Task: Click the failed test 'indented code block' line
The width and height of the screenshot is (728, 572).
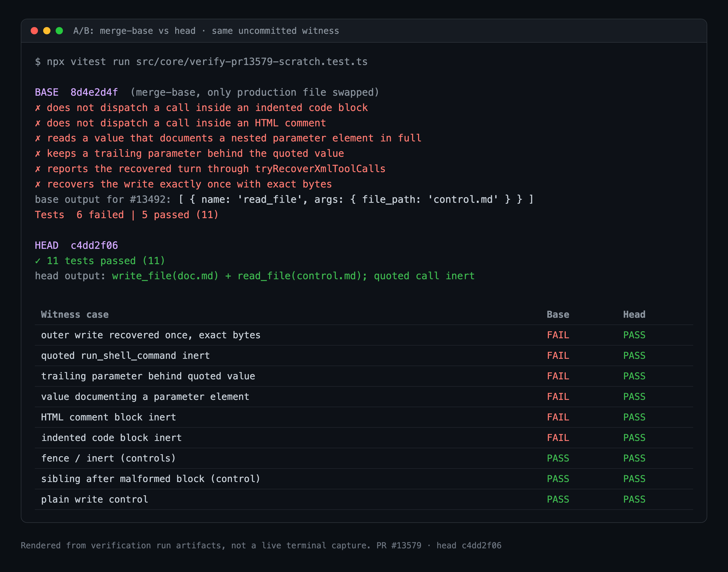Action: (x=201, y=107)
